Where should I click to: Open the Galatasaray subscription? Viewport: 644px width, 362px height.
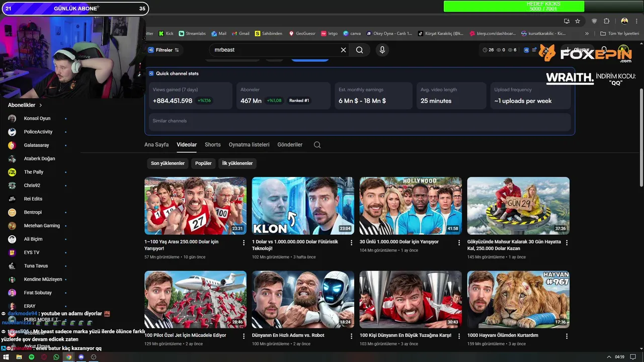[38, 145]
